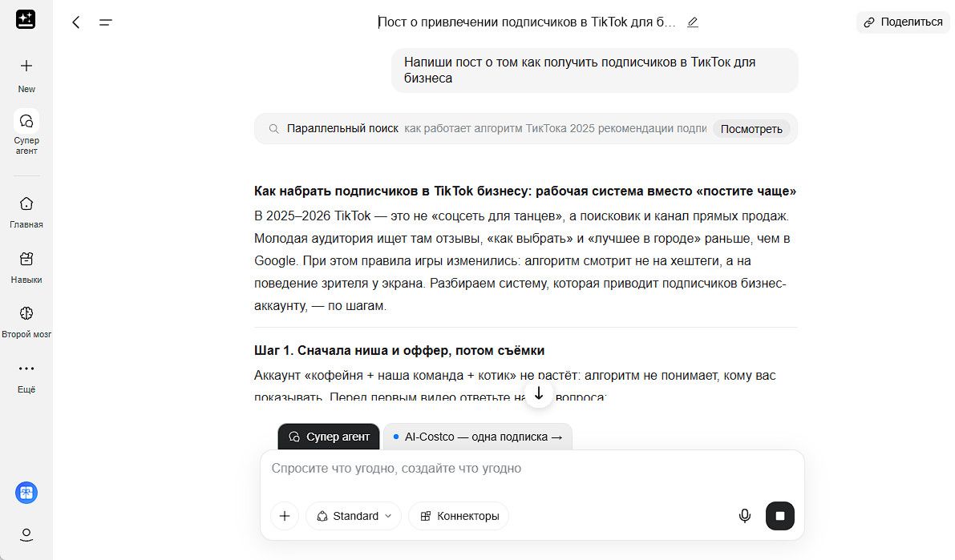Click the heading Как набрать подписчиков в TikTok

[525, 191]
